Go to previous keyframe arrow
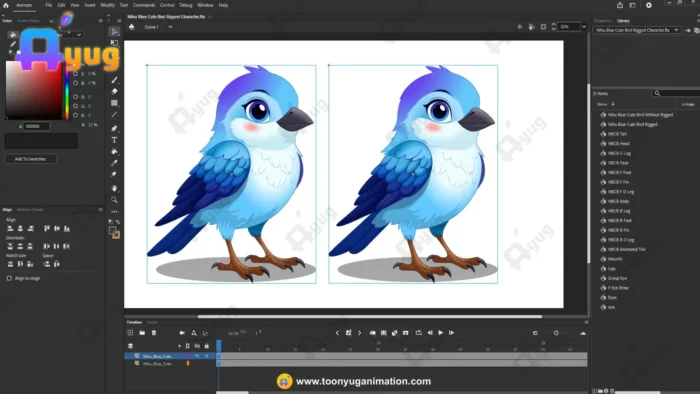700x394 pixels. (x=338, y=333)
